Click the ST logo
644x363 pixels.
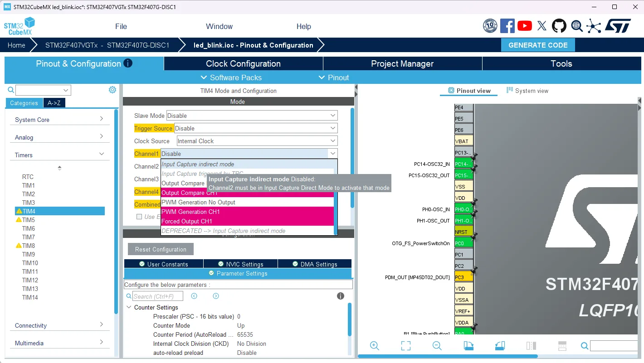click(x=618, y=26)
